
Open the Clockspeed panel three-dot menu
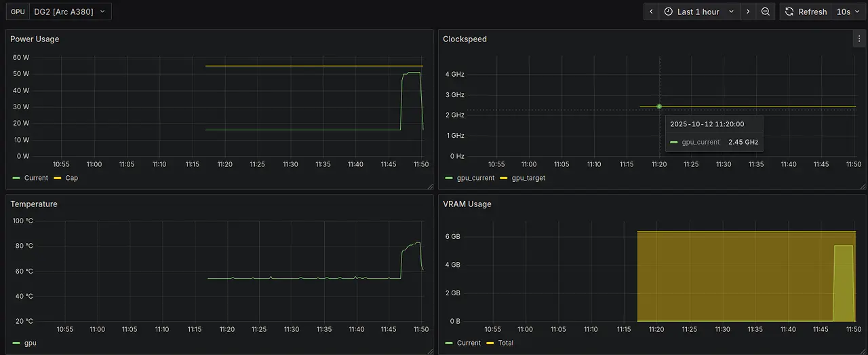[x=859, y=39]
